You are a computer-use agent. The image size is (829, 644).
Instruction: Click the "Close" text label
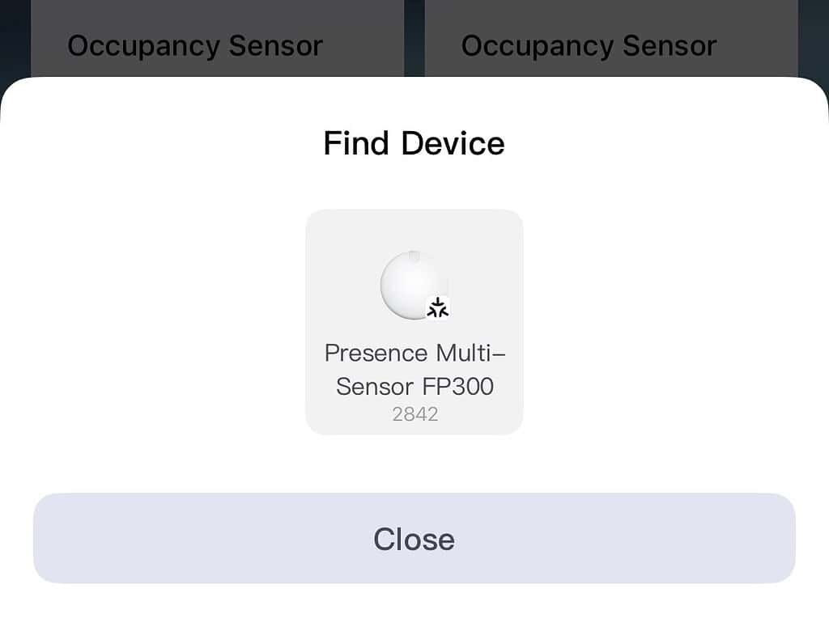coord(414,539)
